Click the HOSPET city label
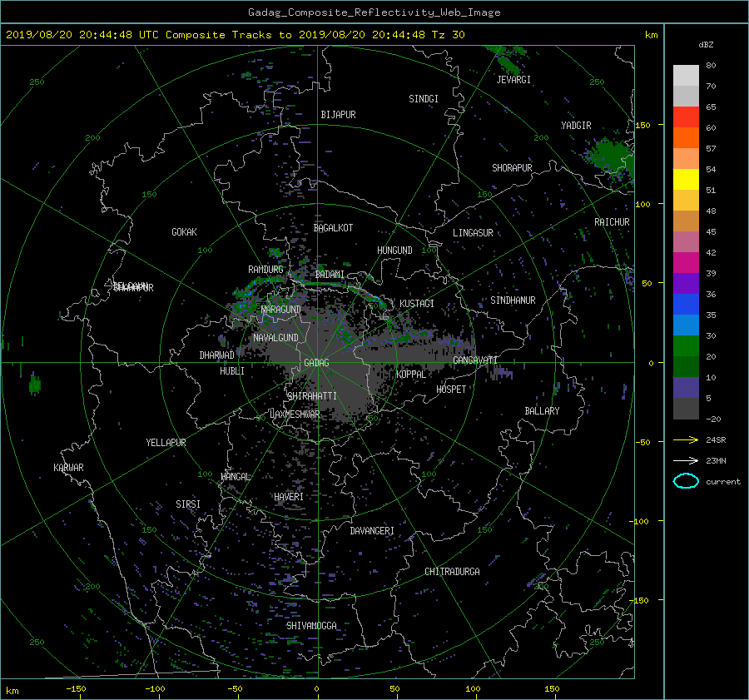This screenshot has height=700, width=749. [451, 390]
